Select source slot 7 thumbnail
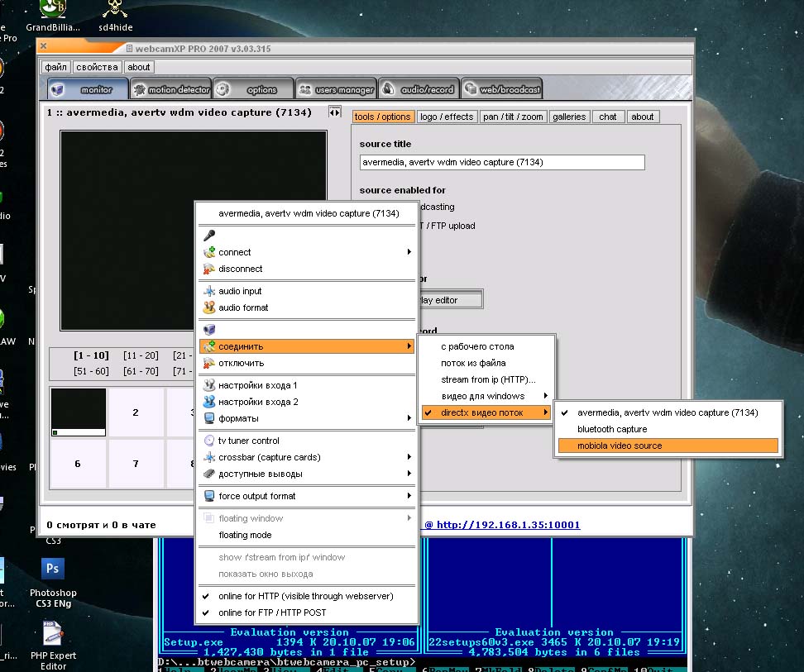 coord(136,464)
